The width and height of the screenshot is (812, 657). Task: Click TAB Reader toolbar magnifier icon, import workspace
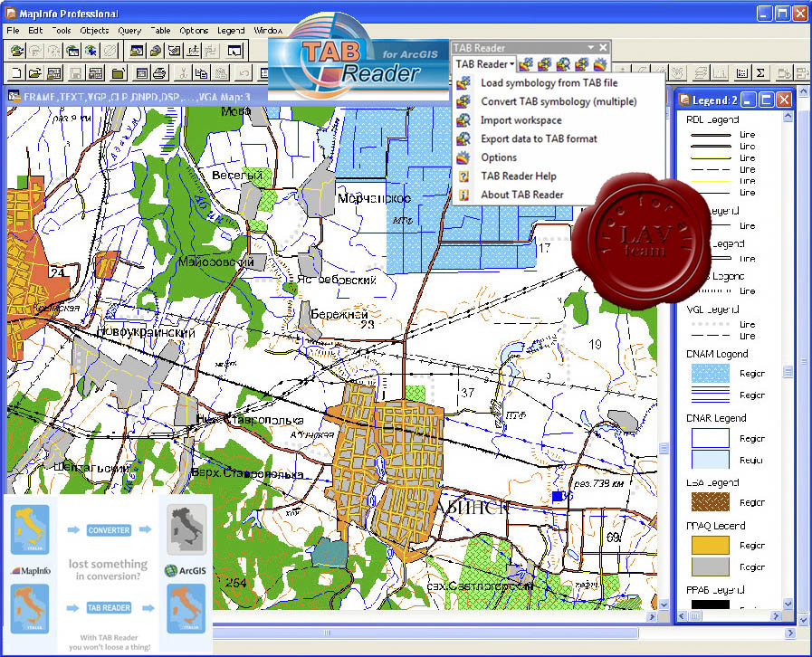coord(563,64)
